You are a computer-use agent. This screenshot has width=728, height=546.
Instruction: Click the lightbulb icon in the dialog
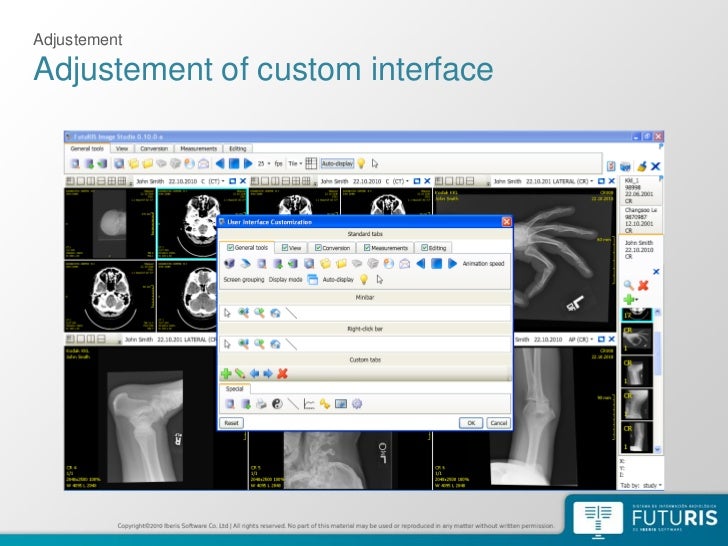[364, 280]
